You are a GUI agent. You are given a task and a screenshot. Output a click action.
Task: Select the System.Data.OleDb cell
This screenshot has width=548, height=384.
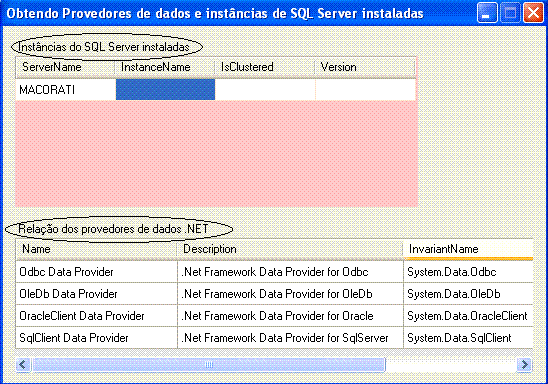coord(468,294)
